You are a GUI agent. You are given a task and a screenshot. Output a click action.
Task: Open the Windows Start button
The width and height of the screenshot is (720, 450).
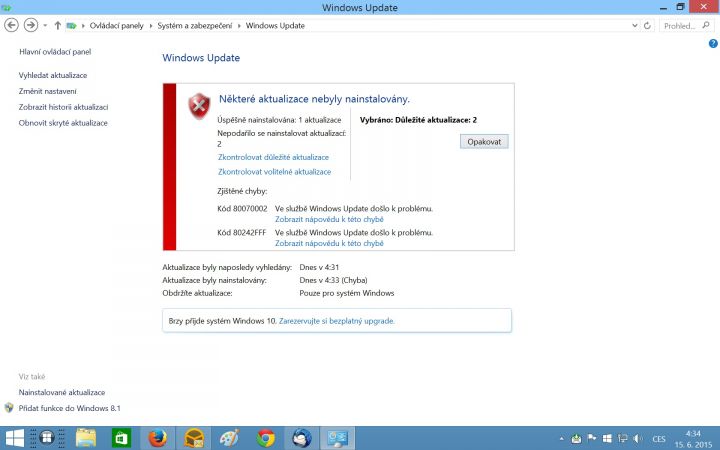(13, 438)
